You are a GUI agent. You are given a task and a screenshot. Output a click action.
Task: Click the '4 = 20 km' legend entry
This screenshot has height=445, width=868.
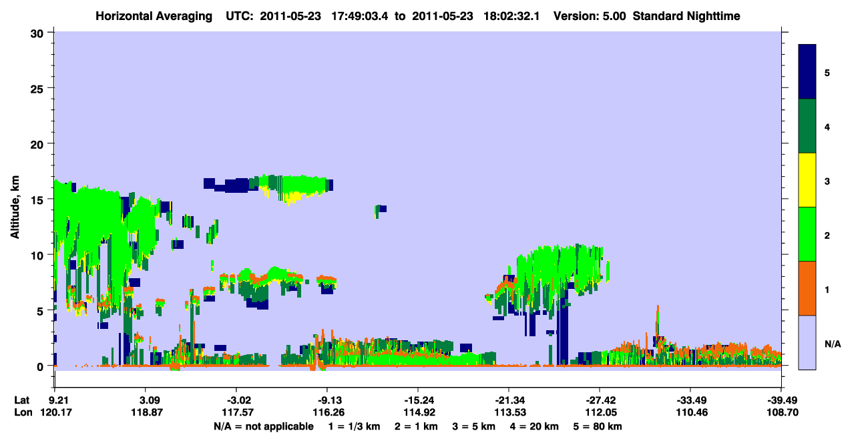(535, 426)
